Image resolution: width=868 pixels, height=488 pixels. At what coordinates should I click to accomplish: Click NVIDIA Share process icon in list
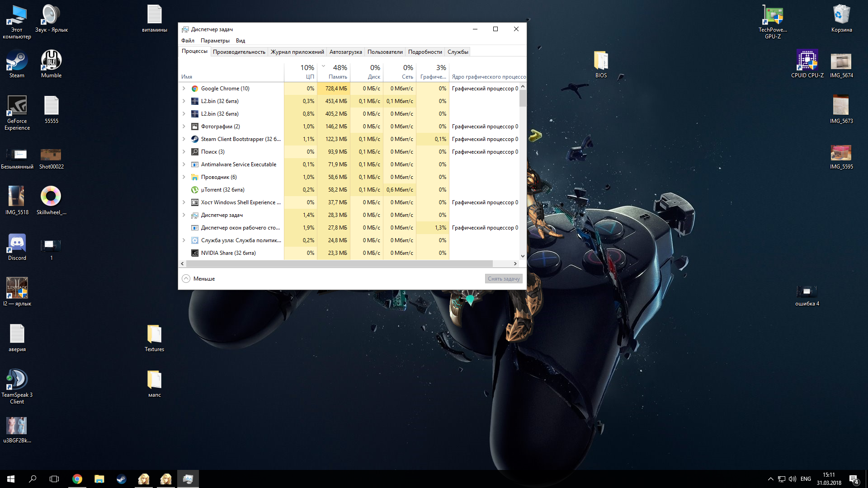coord(195,253)
